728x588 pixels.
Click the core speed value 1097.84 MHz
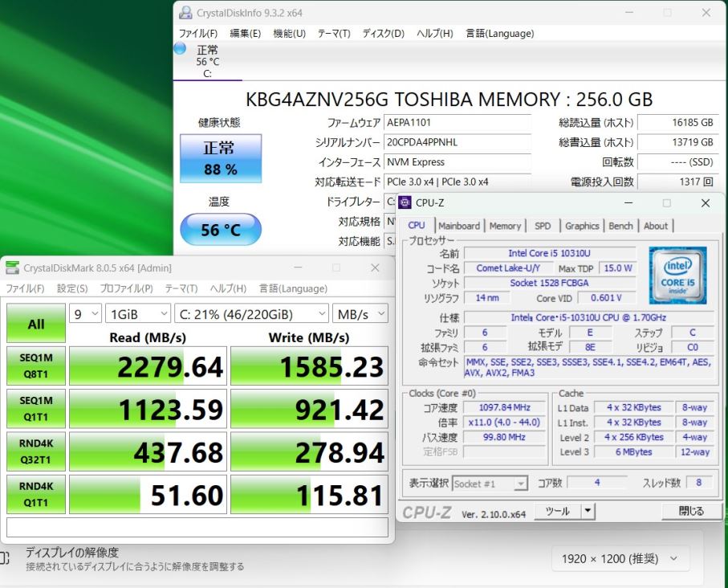click(504, 407)
